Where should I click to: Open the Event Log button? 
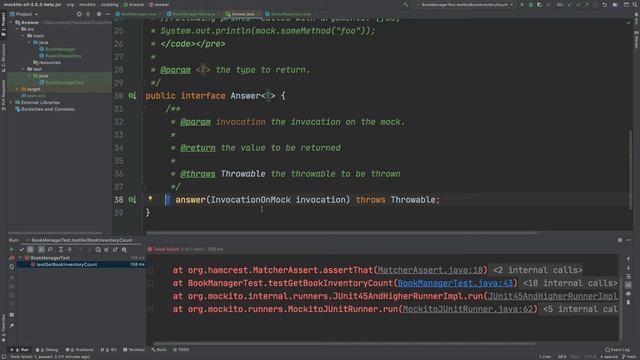[617, 350]
